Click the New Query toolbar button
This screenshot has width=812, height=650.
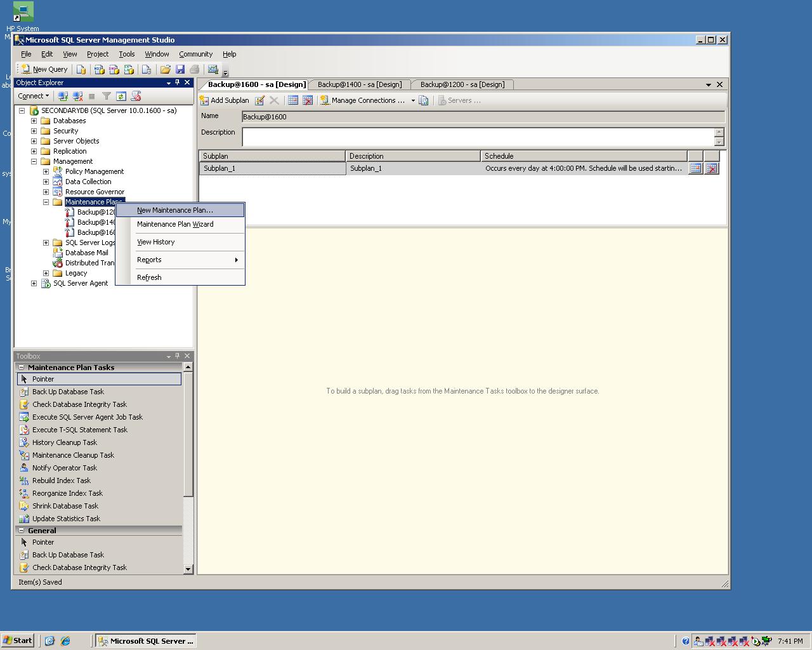pyautogui.click(x=44, y=69)
